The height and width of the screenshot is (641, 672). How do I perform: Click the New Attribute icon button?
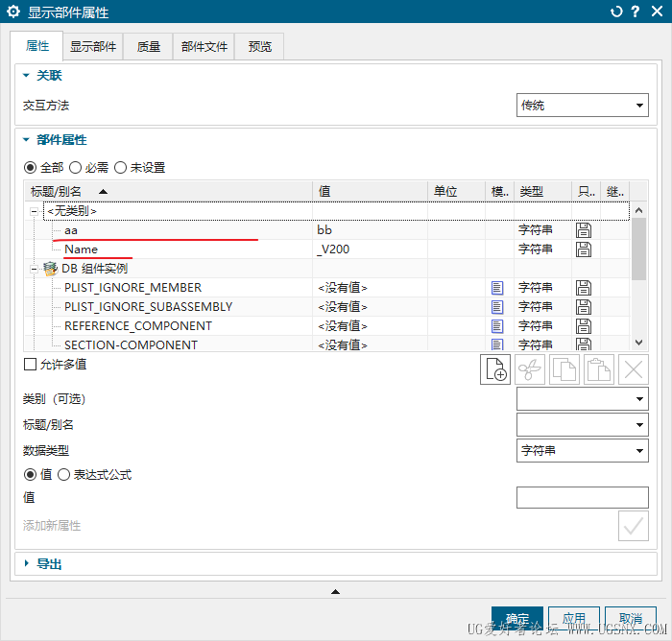[495, 369]
